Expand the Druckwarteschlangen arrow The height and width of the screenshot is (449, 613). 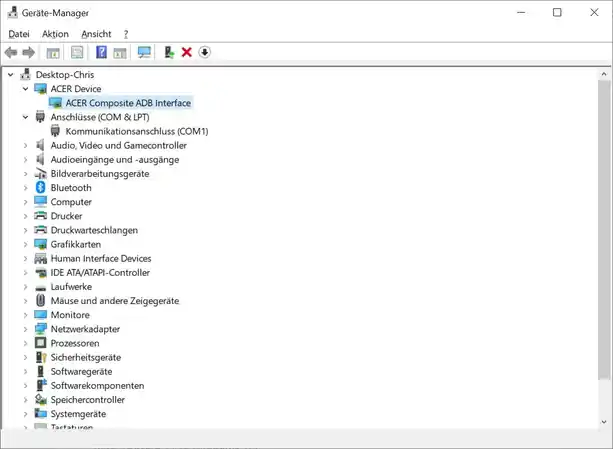pyautogui.click(x=25, y=230)
